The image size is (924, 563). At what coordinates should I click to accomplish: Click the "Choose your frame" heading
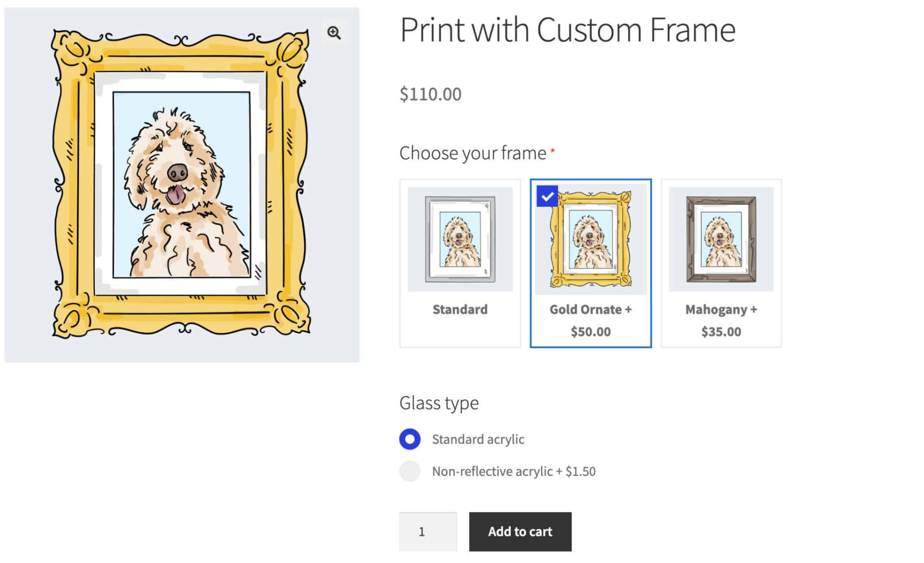tap(473, 153)
